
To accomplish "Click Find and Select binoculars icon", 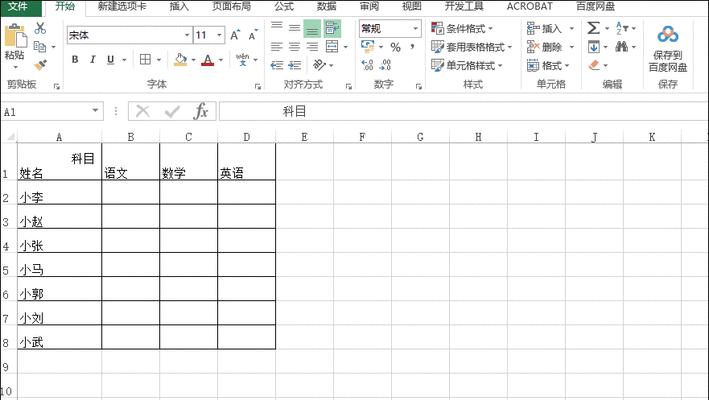I will pos(622,47).
